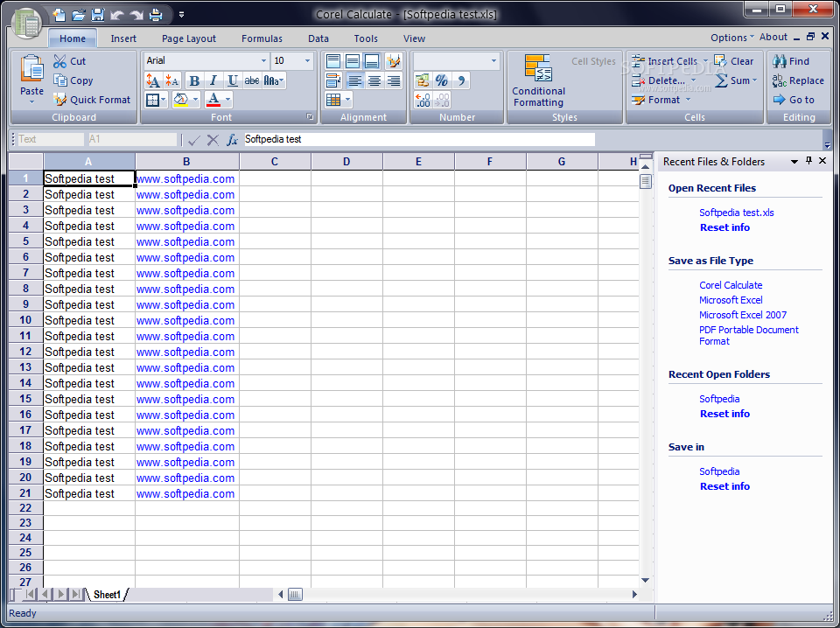Increase decimal places
This screenshot has width=840, height=628.
click(x=422, y=100)
